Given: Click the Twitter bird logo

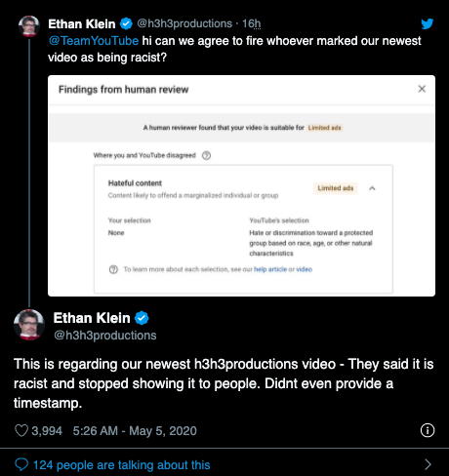Looking at the screenshot, I should tap(427, 23).
